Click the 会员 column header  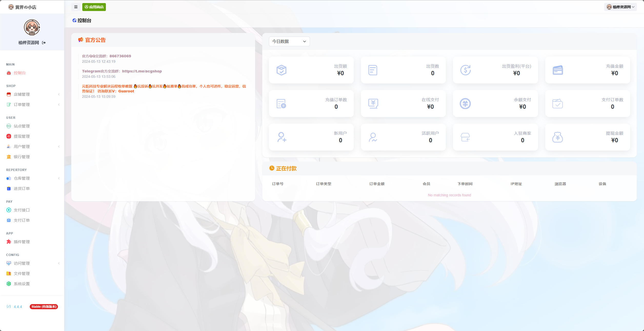(426, 184)
